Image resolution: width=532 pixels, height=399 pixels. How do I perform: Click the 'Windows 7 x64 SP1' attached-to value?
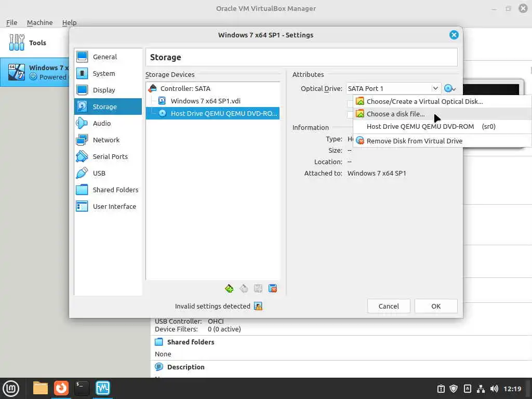click(377, 173)
